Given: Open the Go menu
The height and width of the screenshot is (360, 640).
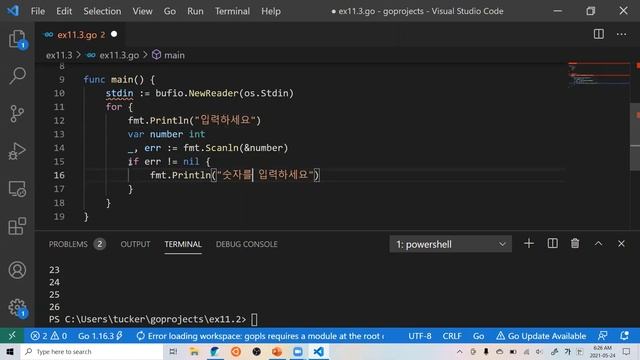Looking at the screenshot, I should (x=169, y=11).
